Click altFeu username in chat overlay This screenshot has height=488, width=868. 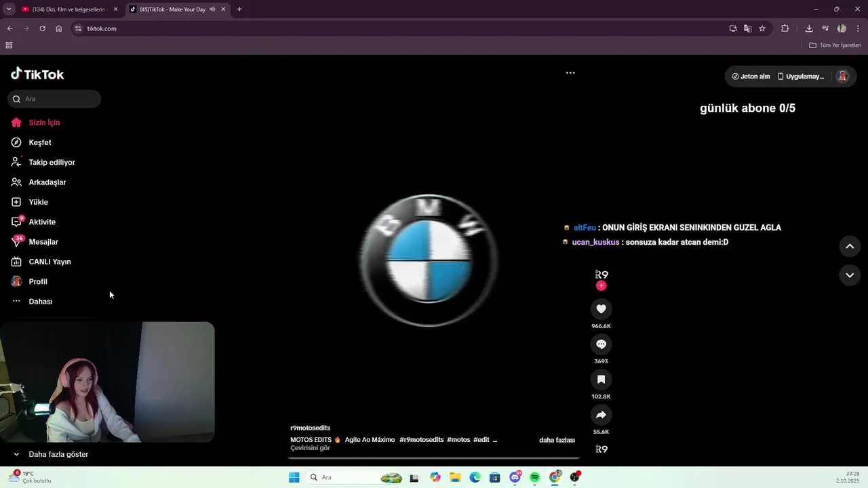585,228
